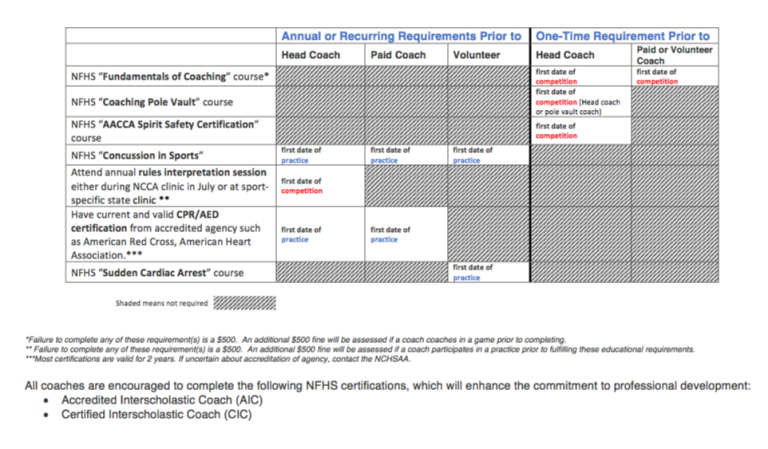Screen dimensions: 768x449
Task: Click the "Annual or Recurring Requirements Prior to" header
Action: point(402,36)
